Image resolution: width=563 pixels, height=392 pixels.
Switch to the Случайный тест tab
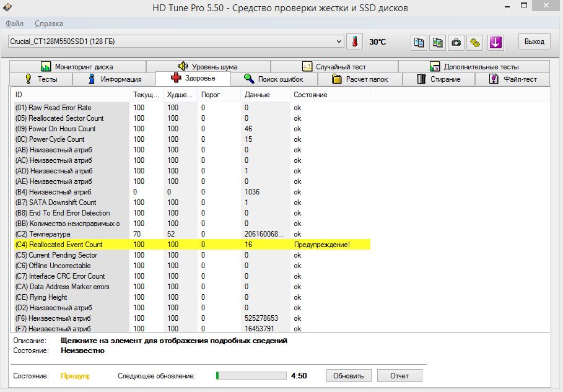[x=334, y=66]
